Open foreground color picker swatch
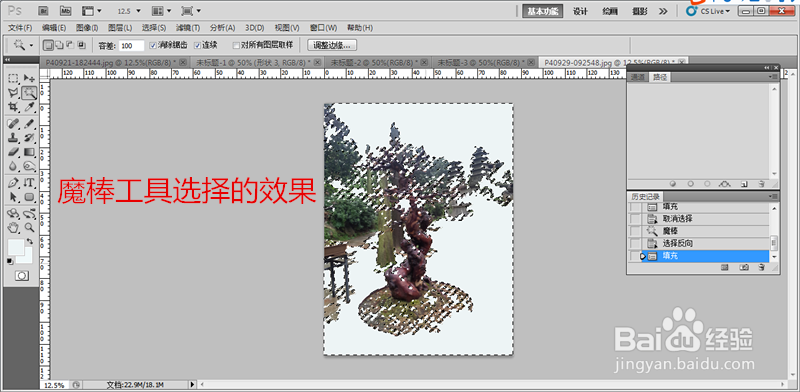This screenshot has height=392, width=800. coord(15,247)
